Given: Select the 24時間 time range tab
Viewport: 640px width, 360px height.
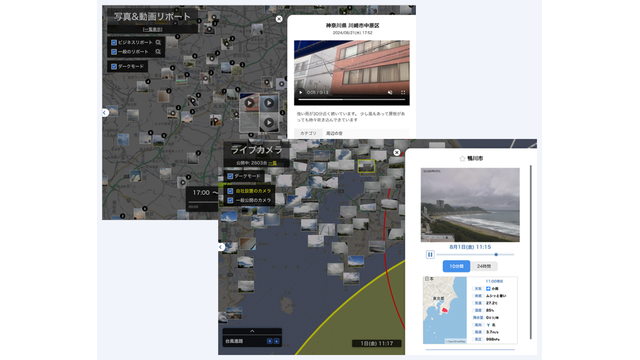Looking at the screenshot, I should [484, 266].
